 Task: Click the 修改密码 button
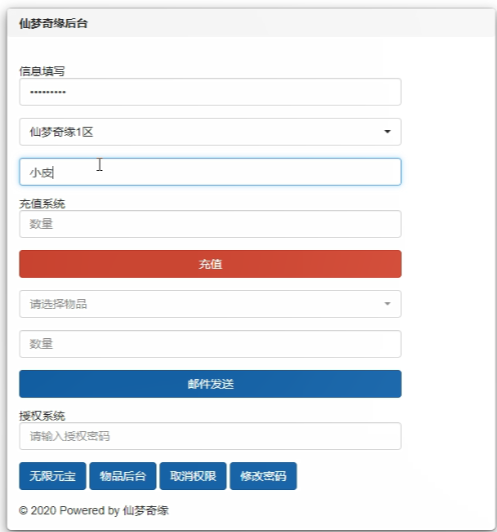coord(263,476)
